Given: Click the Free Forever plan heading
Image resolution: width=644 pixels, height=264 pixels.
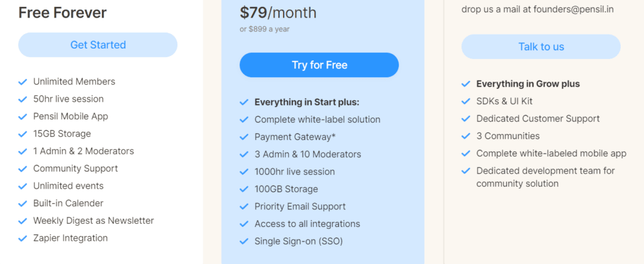Looking at the screenshot, I should pyautogui.click(x=63, y=13).
